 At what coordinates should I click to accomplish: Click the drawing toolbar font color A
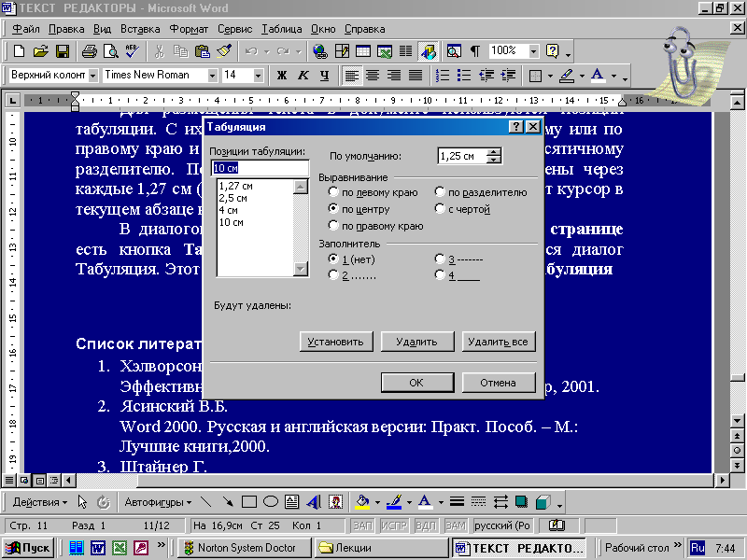coord(425,502)
